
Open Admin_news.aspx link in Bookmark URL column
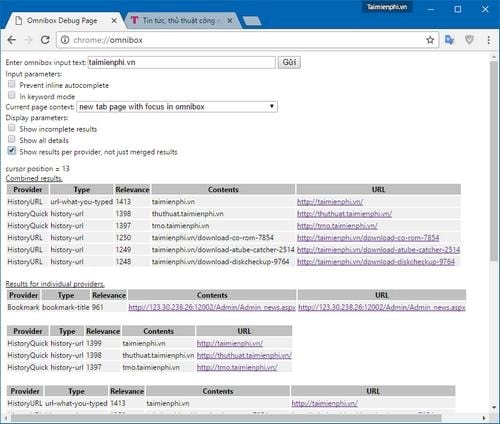[x=382, y=307]
